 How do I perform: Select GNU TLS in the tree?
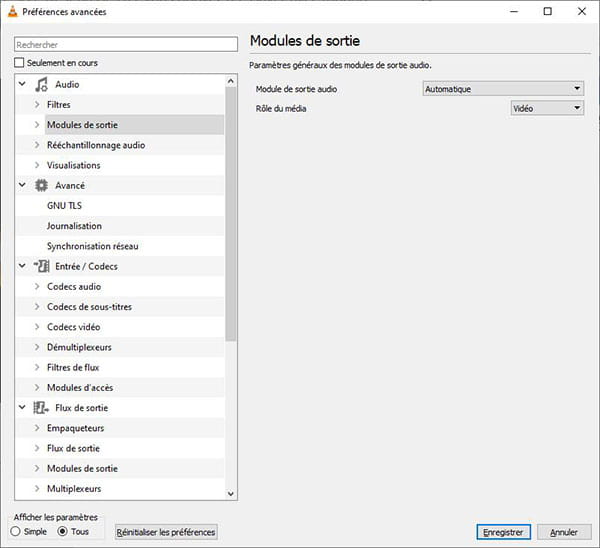64,205
